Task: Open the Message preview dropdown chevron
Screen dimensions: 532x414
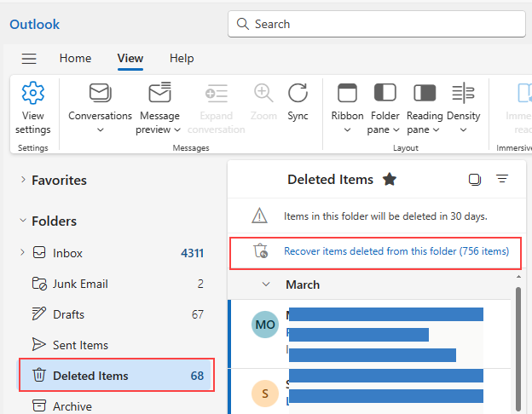Action: click(x=177, y=129)
